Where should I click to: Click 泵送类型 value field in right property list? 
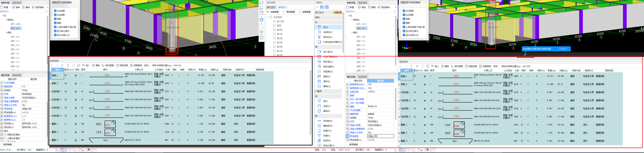380,136
